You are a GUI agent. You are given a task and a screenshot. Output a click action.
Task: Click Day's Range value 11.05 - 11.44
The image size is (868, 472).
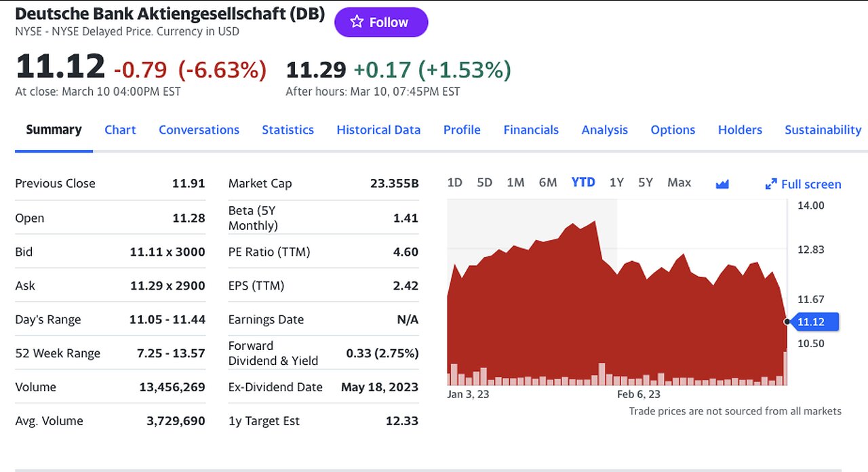pyautogui.click(x=167, y=319)
